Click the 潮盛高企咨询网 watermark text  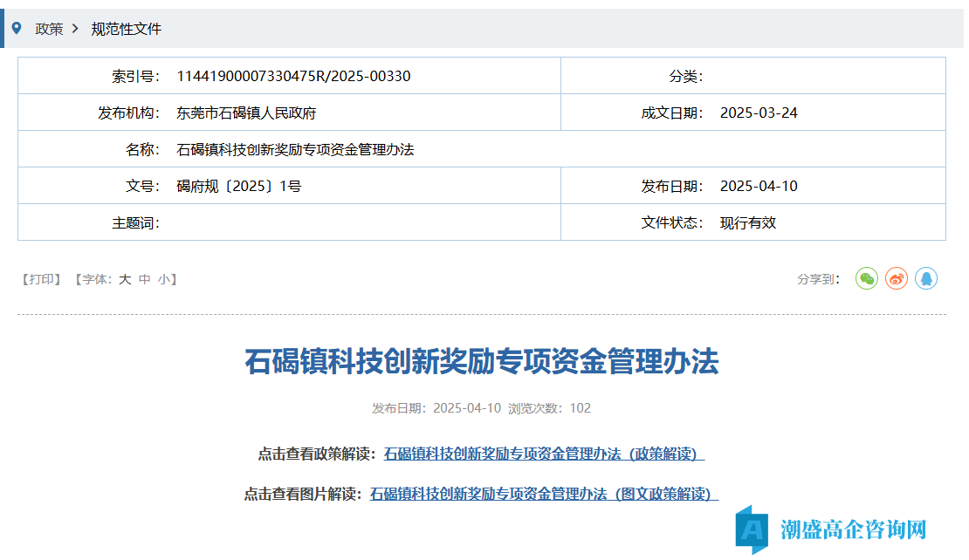853,529
